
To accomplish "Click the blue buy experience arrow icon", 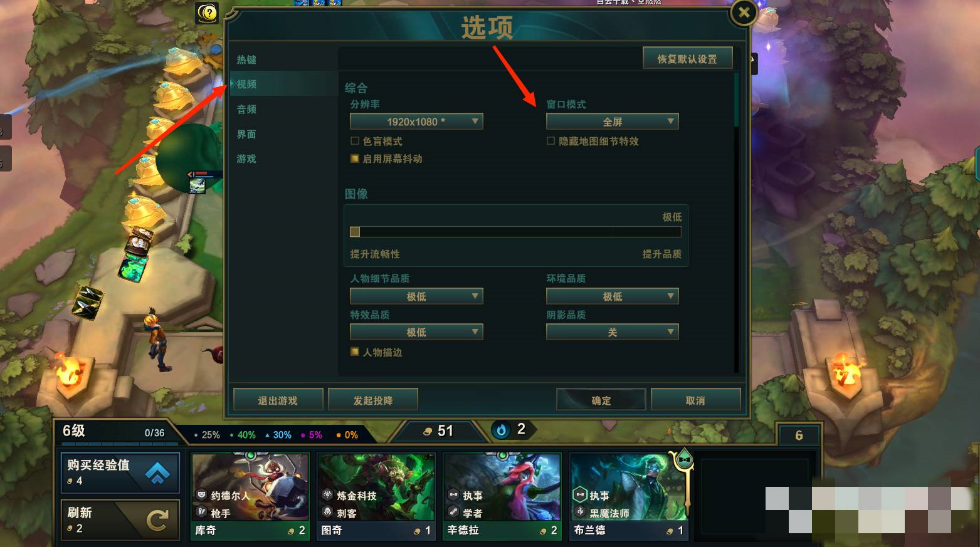I will click(x=157, y=472).
